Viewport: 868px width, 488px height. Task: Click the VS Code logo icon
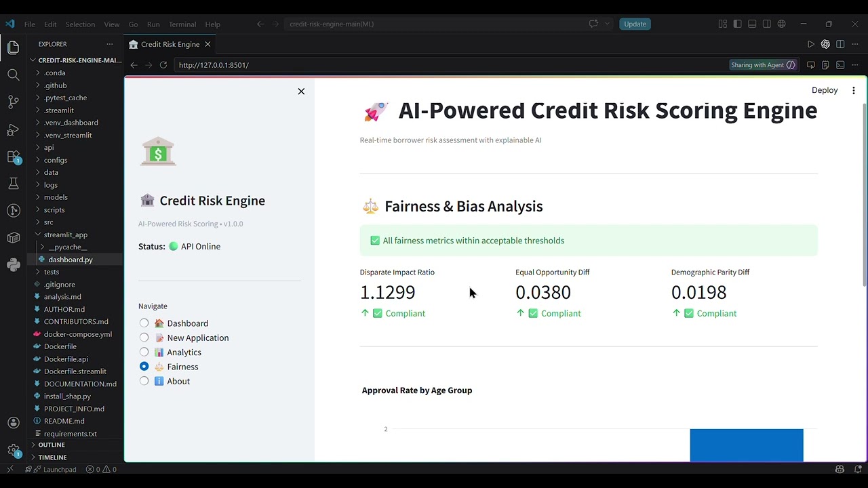tap(9, 24)
